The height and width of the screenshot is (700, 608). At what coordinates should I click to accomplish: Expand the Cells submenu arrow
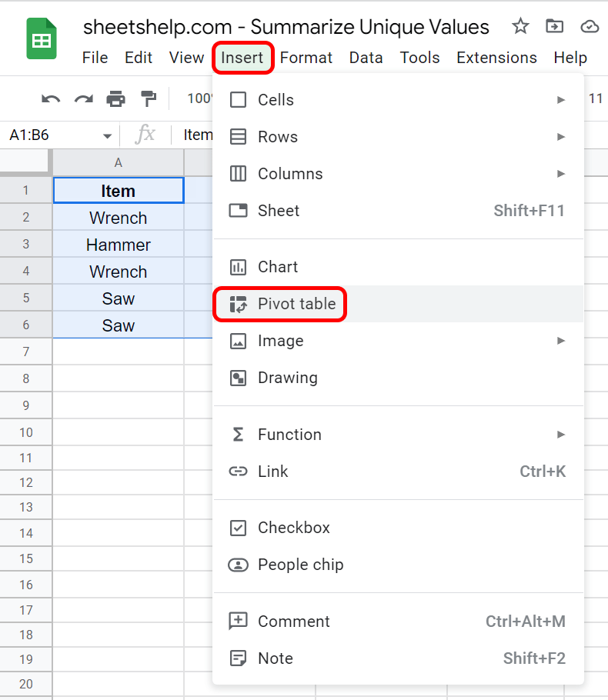pos(561,100)
